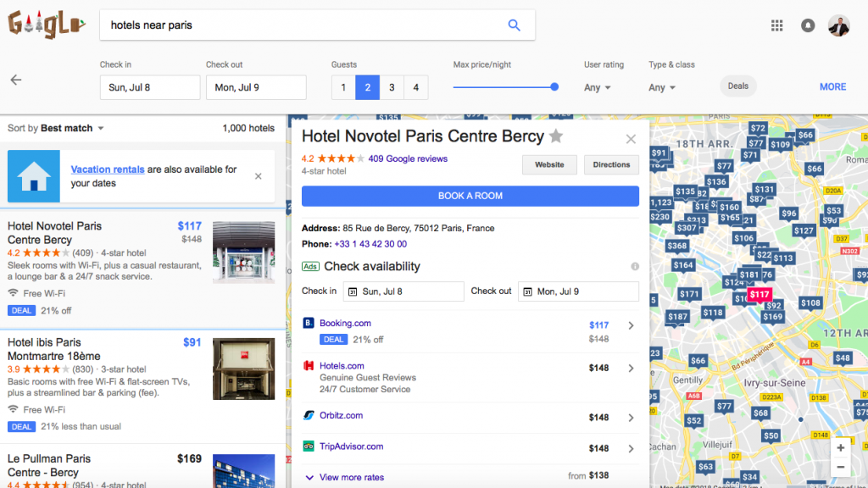This screenshot has height=488, width=868.
Task: Click the $108 map price pin
Action: (x=810, y=303)
